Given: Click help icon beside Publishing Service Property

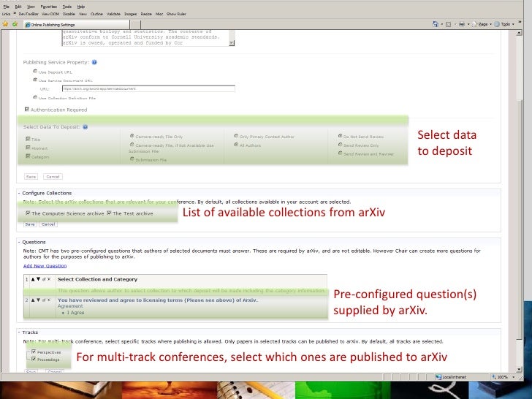Looking at the screenshot, I should tap(94, 62).
